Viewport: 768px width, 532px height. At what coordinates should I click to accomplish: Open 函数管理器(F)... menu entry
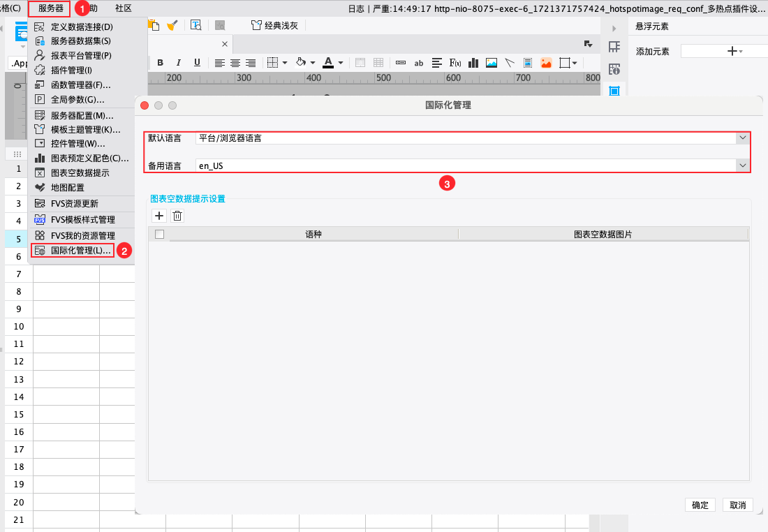pos(81,84)
